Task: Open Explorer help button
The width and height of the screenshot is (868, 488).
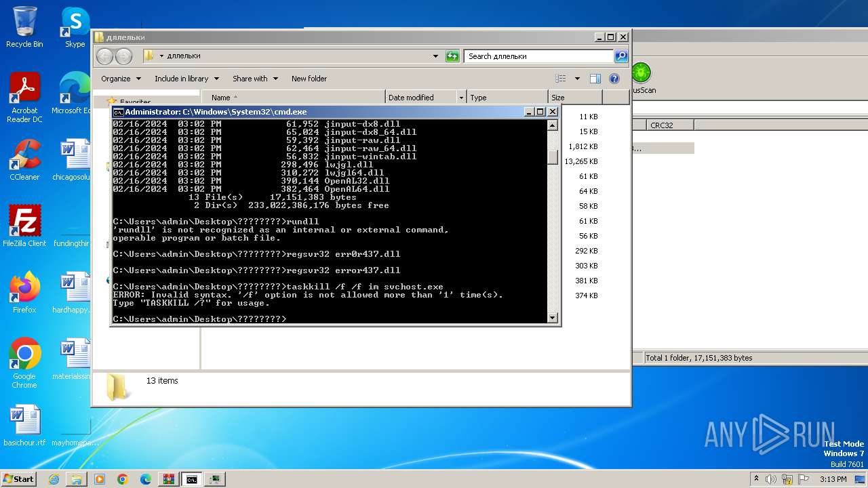Action: tap(614, 79)
